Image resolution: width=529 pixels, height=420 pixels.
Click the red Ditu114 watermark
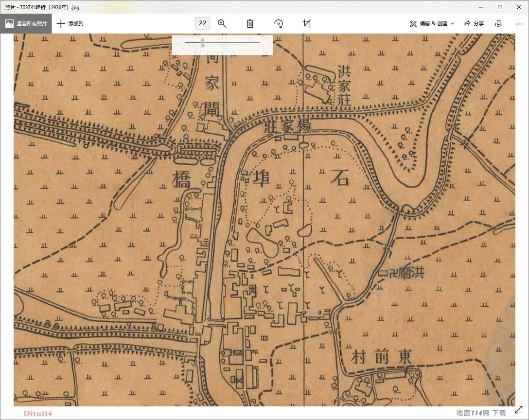pyautogui.click(x=37, y=413)
